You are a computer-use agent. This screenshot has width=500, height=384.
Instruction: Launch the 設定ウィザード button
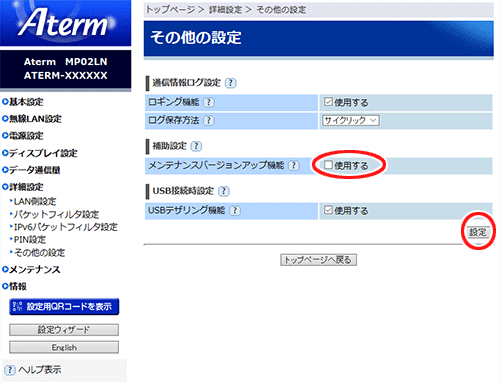(64, 330)
